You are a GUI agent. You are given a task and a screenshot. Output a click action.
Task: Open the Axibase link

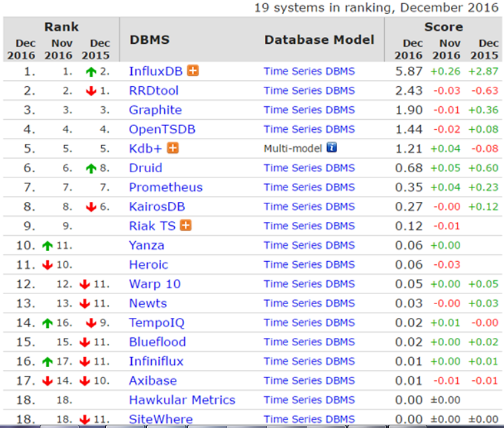153,380
